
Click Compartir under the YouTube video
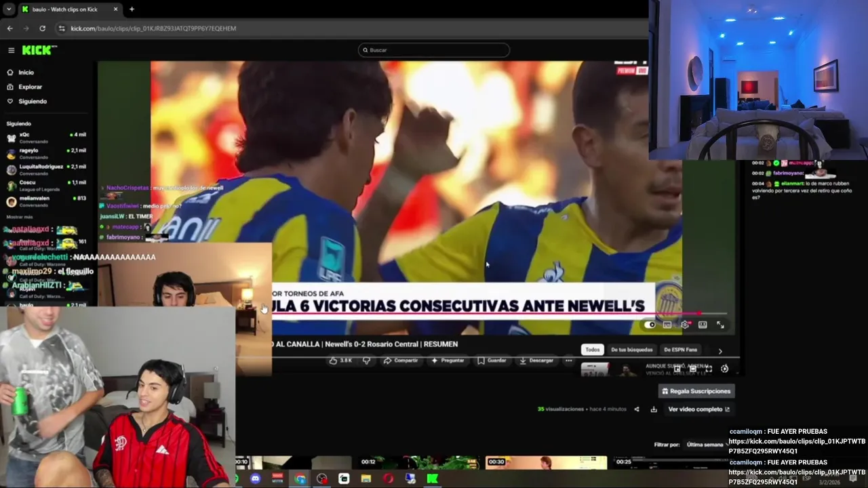point(400,361)
